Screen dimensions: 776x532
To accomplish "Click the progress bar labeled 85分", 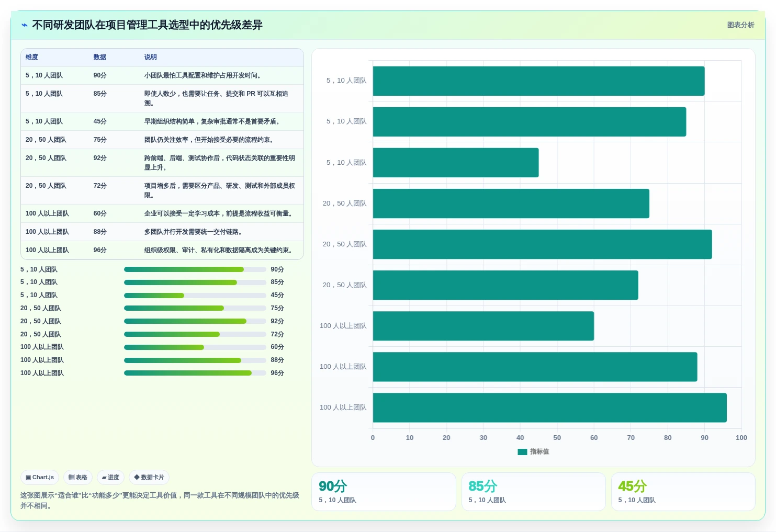I will pos(195,282).
